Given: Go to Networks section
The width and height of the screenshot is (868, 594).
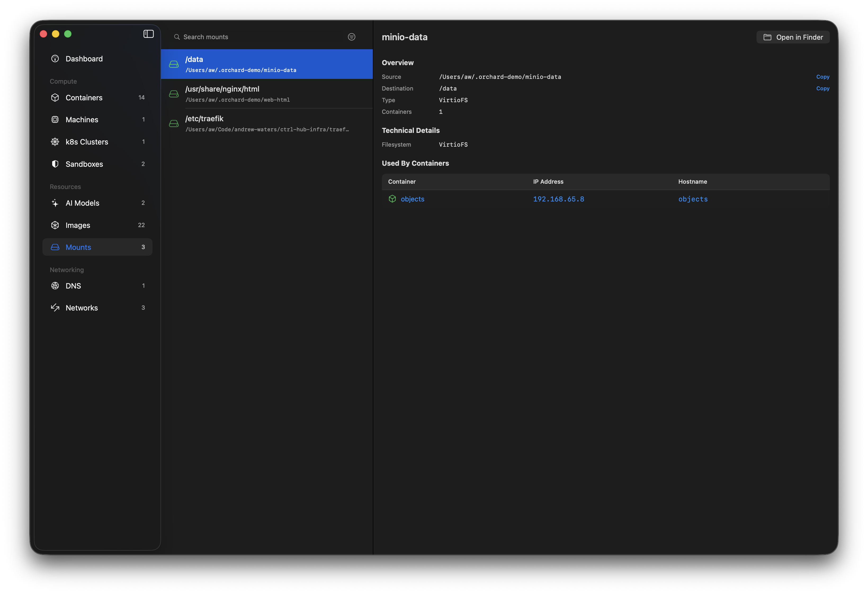Looking at the screenshot, I should tap(97, 308).
